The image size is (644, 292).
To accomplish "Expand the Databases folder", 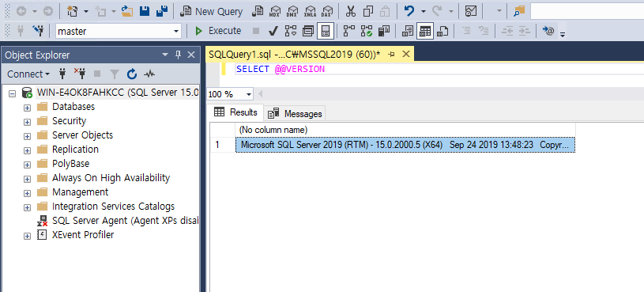I will click(27, 108).
